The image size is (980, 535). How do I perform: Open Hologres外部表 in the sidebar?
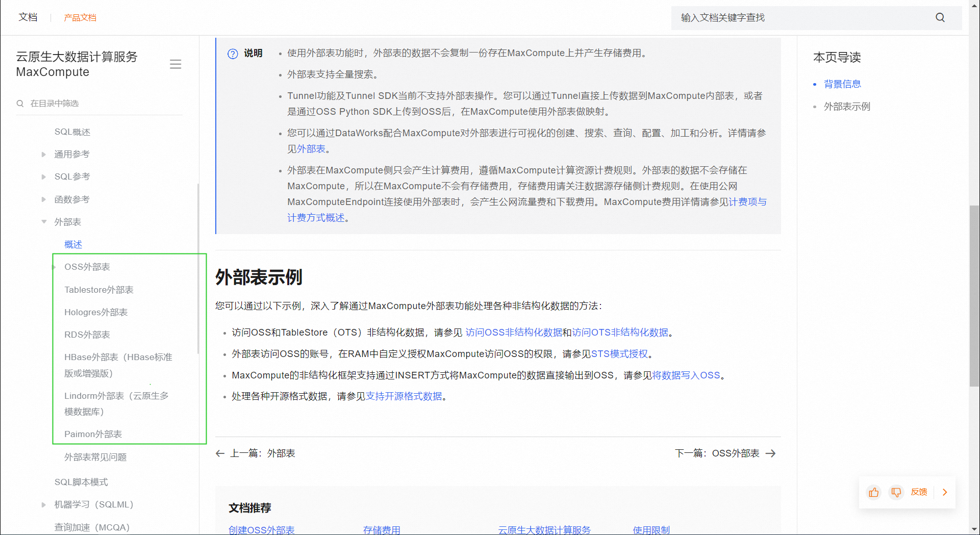click(x=96, y=312)
